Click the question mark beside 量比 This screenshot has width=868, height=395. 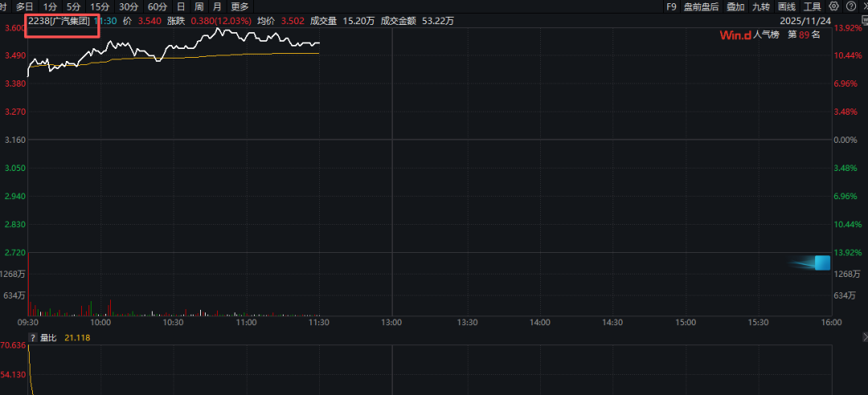(x=33, y=338)
